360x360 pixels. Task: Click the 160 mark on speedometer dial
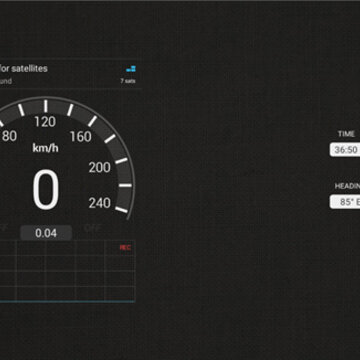pyautogui.click(x=80, y=136)
